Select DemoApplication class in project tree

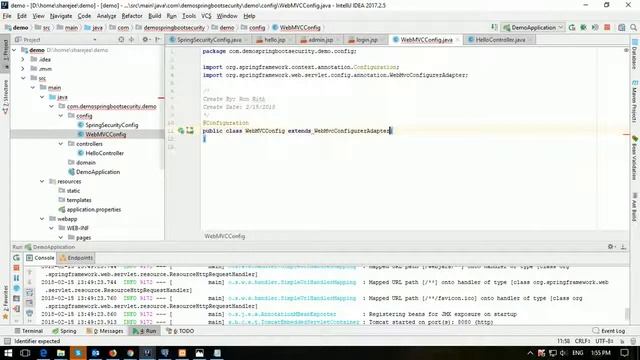click(x=98, y=172)
